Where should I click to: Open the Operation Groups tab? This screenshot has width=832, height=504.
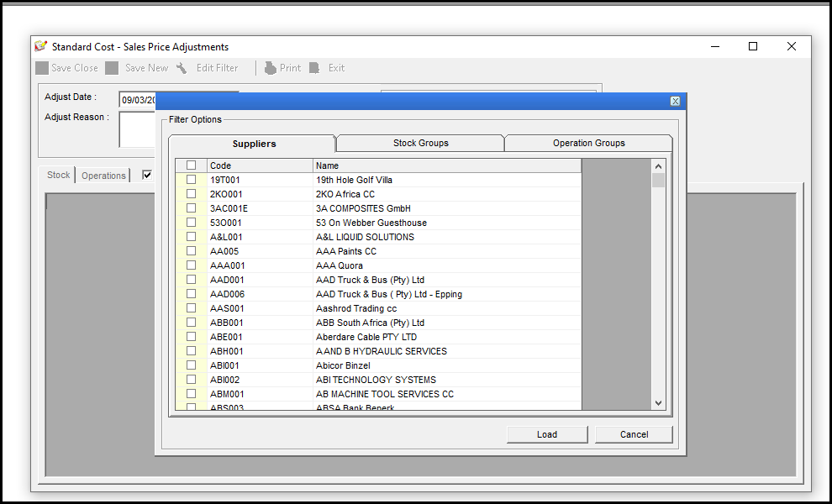(x=588, y=143)
